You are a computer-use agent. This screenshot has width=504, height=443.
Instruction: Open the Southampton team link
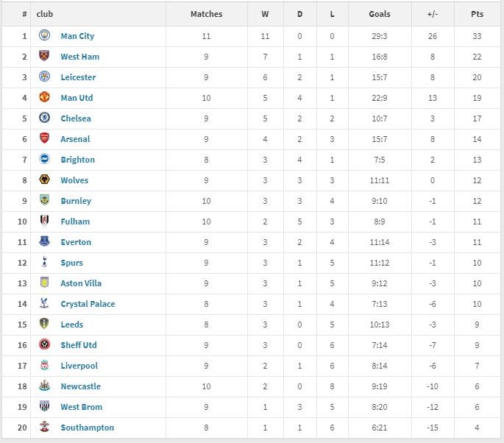[x=87, y=428]
